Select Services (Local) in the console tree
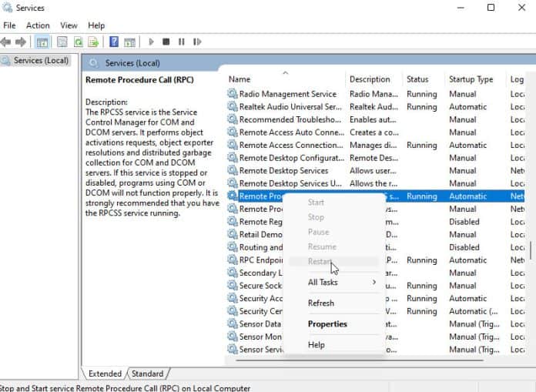 [x=40, y=61]
